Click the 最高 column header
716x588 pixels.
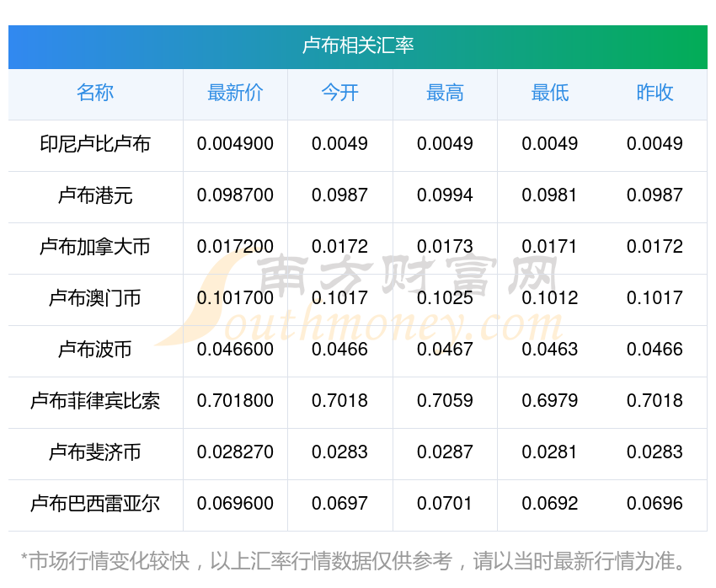pos(445,93)
